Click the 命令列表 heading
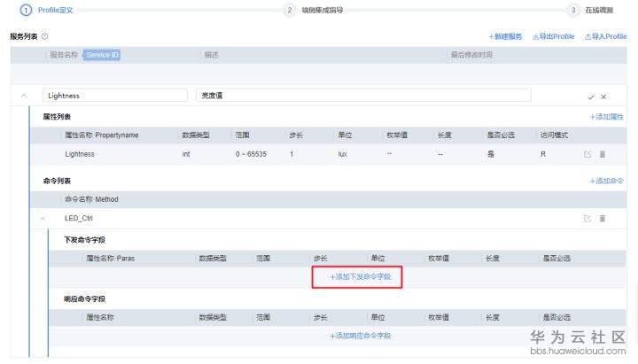Screen dimensions: 638x364 [x=57, y=181]
